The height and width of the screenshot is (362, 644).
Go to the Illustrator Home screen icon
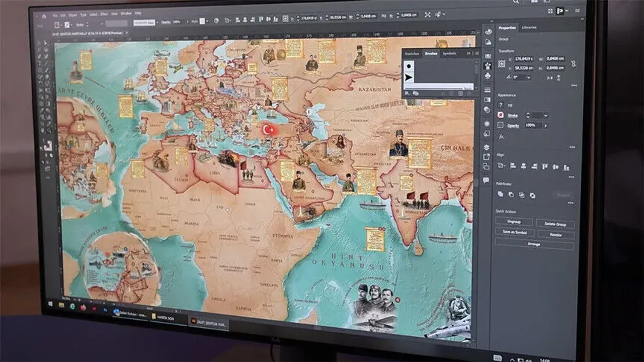[44, 16]
